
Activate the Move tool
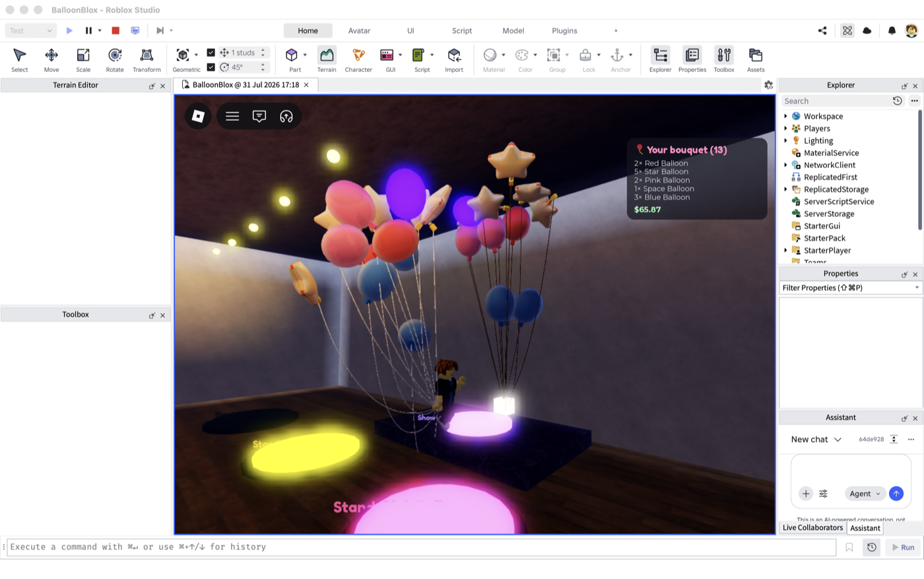click(51, 59)
